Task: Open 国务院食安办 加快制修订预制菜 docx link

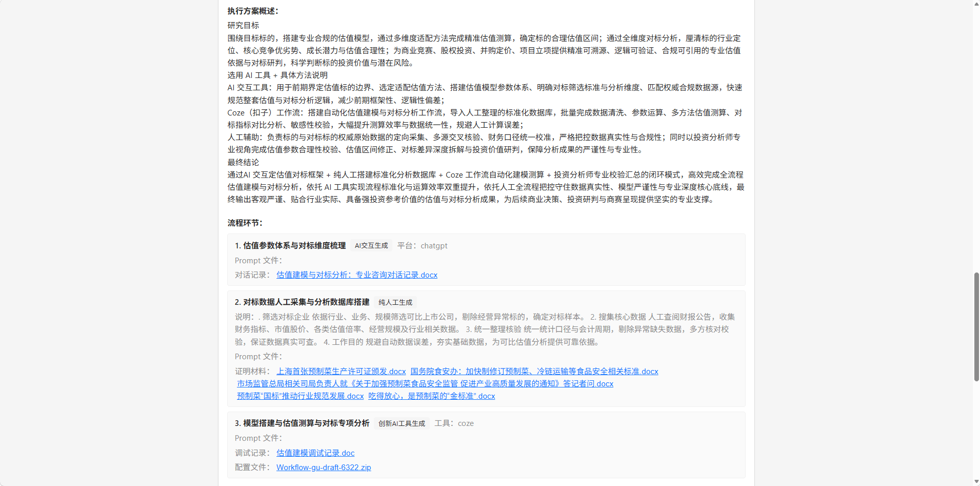Action: (x=534, y=372)
